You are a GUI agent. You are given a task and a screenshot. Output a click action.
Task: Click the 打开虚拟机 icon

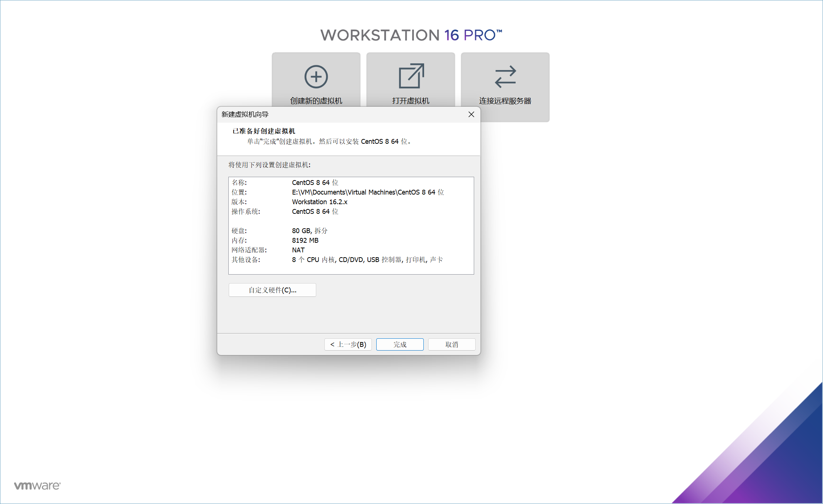pos(410,76)
